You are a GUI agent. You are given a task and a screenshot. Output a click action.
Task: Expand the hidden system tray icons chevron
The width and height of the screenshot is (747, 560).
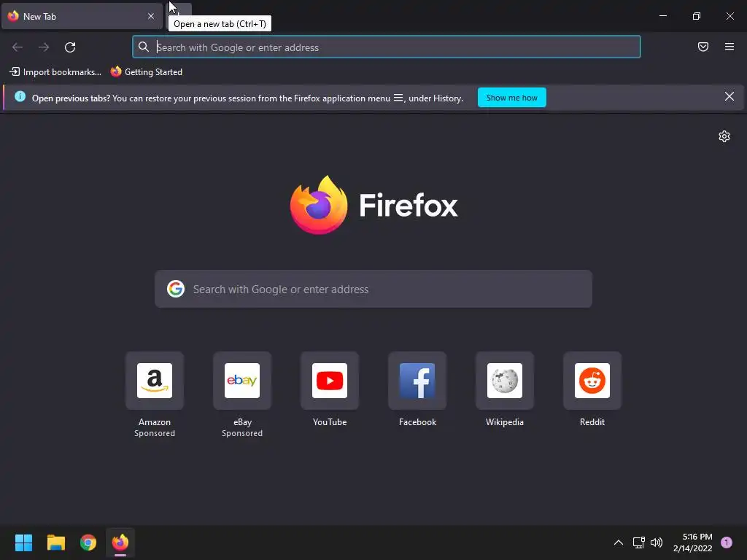tap(619, 542)
